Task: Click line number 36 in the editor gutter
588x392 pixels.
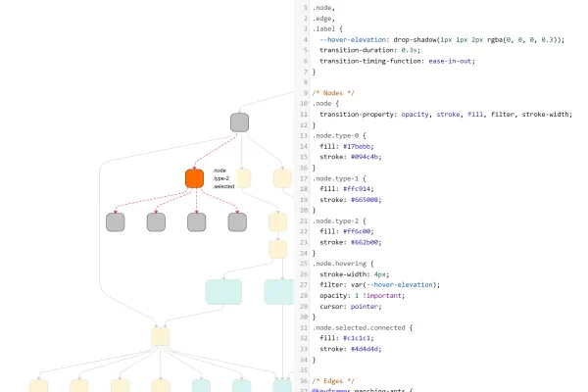Action: click(x=304, y=381)
